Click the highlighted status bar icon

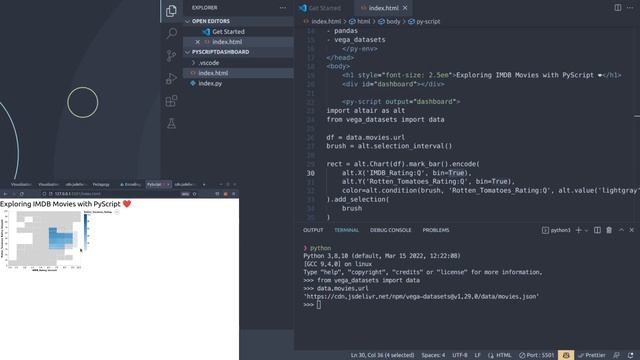pyautogui.click(x=566, y=356)
